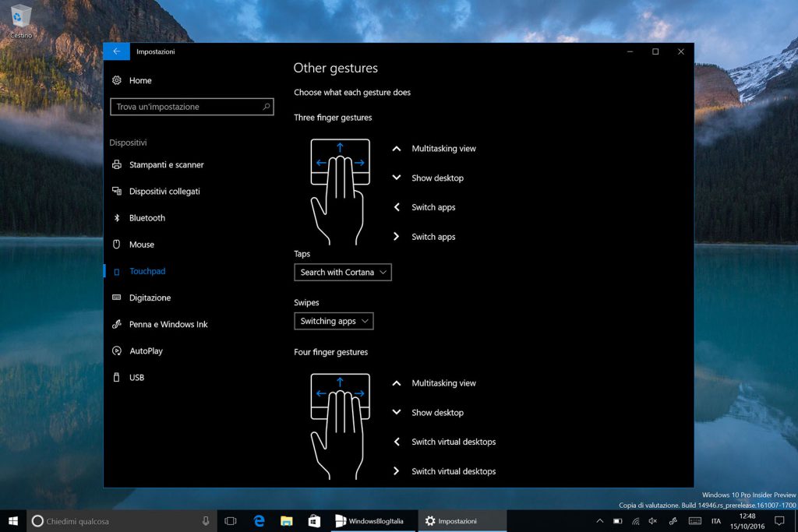
Task: Launch Microsoft Edge from the taskbar
Action: tap(259, 520)
